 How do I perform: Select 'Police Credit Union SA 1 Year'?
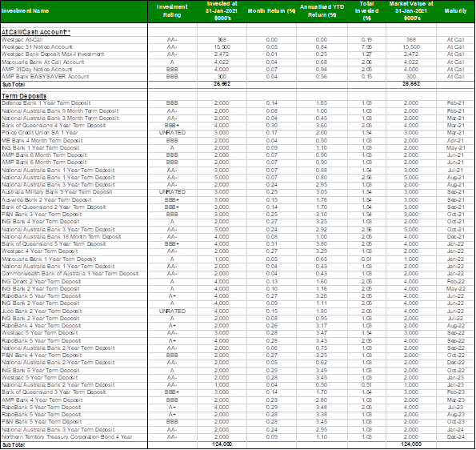click(39, 133)
